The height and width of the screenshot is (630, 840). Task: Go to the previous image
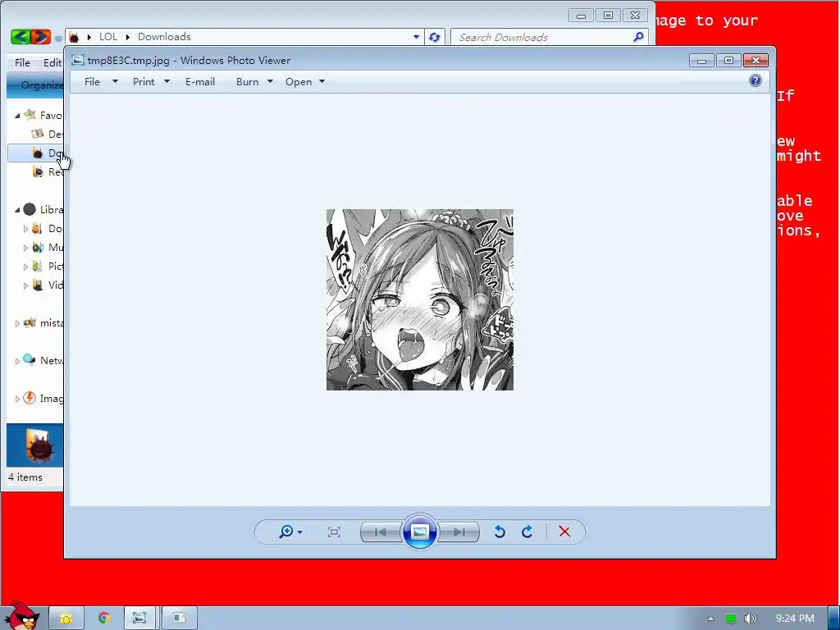pos(381,532)
